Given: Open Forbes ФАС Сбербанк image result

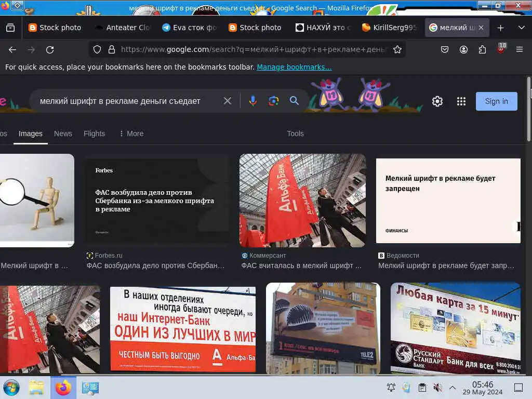Looking at the screenshot, I should (x=156, y=201).
